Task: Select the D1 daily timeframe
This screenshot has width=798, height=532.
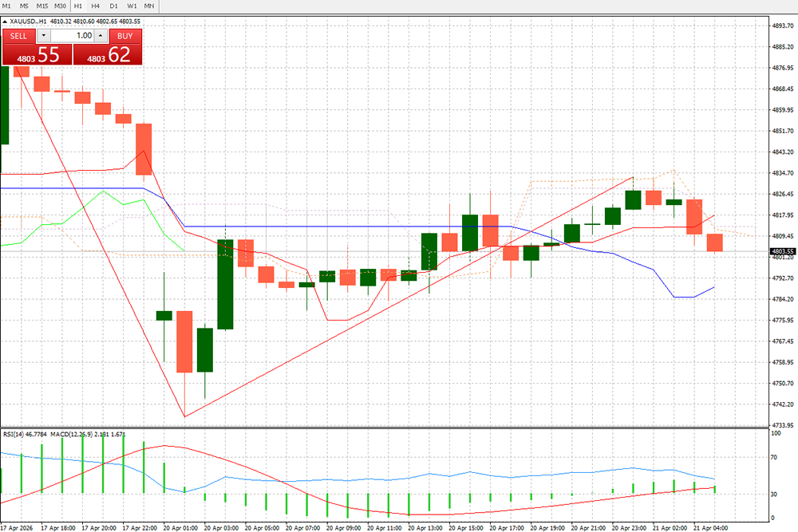Action: (113, 6)
